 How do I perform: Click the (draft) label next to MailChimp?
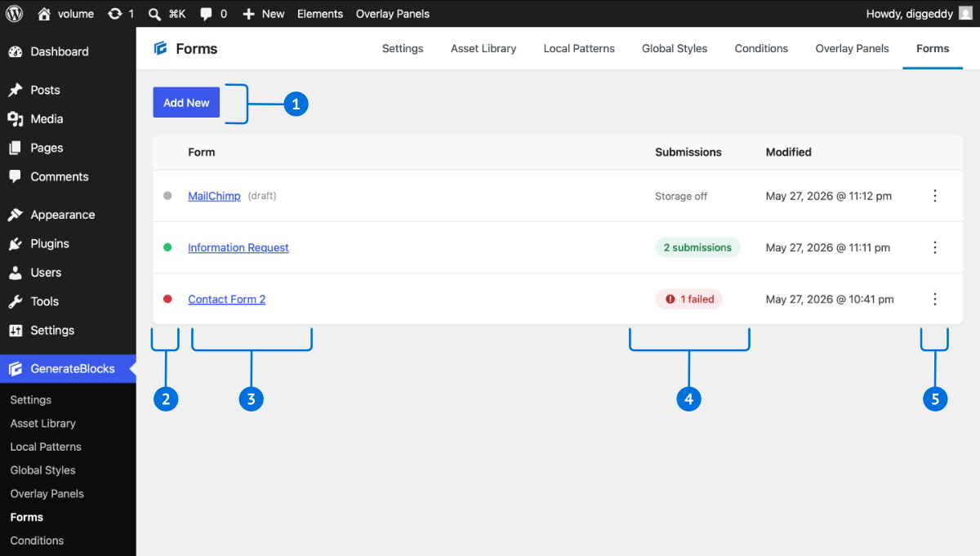(262, 196)
